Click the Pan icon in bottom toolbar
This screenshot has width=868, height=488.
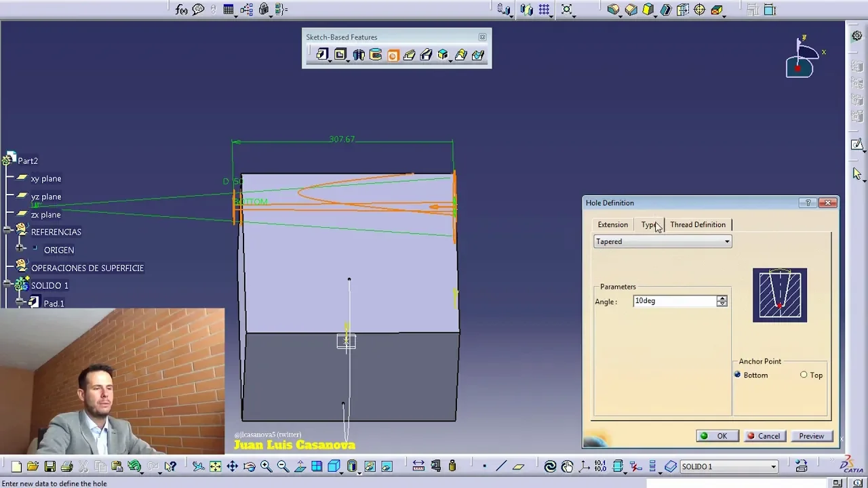tap(232, 466)
